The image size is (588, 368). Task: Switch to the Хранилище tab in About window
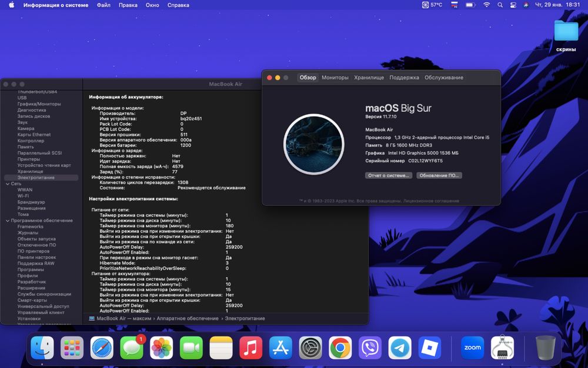point(369,77)
